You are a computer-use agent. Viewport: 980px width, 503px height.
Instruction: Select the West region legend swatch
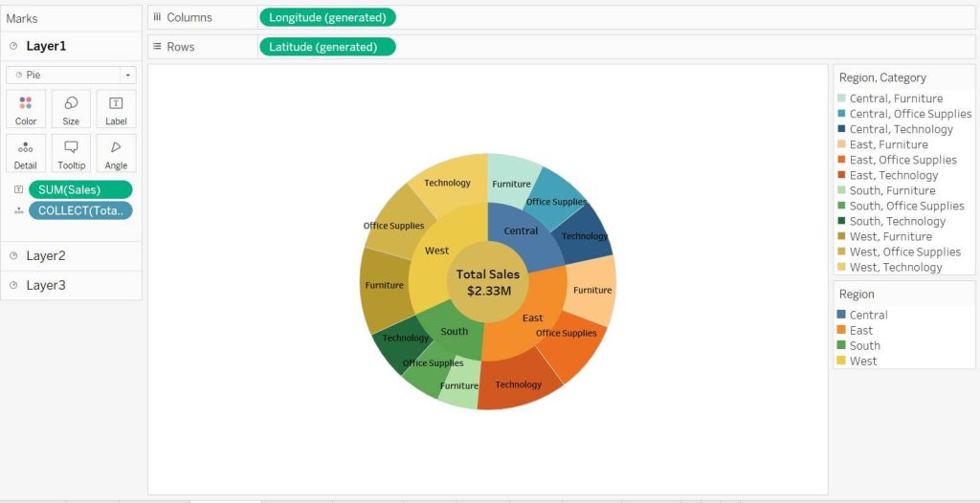841,361
